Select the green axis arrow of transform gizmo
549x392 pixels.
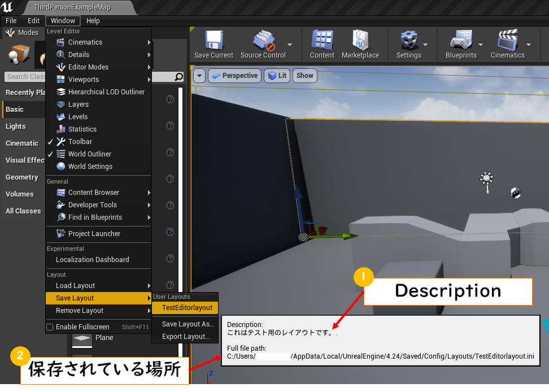pyautogui.click(x=351, y=236)
